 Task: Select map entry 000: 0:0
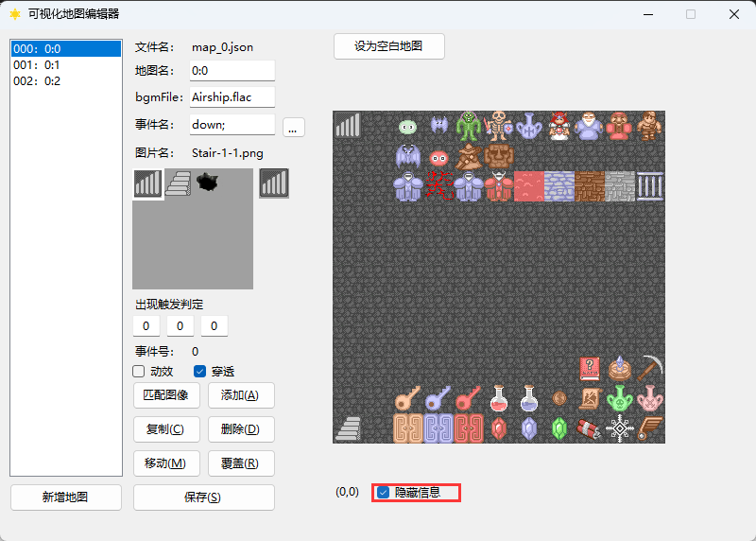(x=66, y=49)
